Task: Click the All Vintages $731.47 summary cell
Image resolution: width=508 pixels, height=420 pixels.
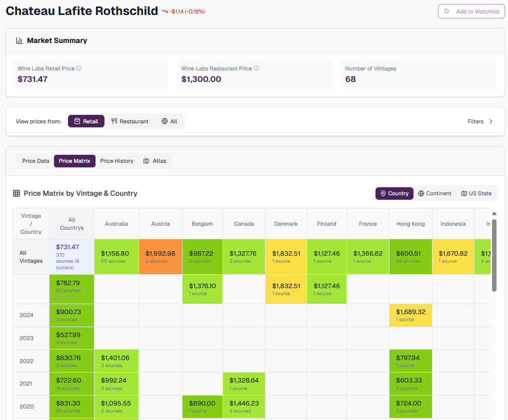Action: [71, 257]
